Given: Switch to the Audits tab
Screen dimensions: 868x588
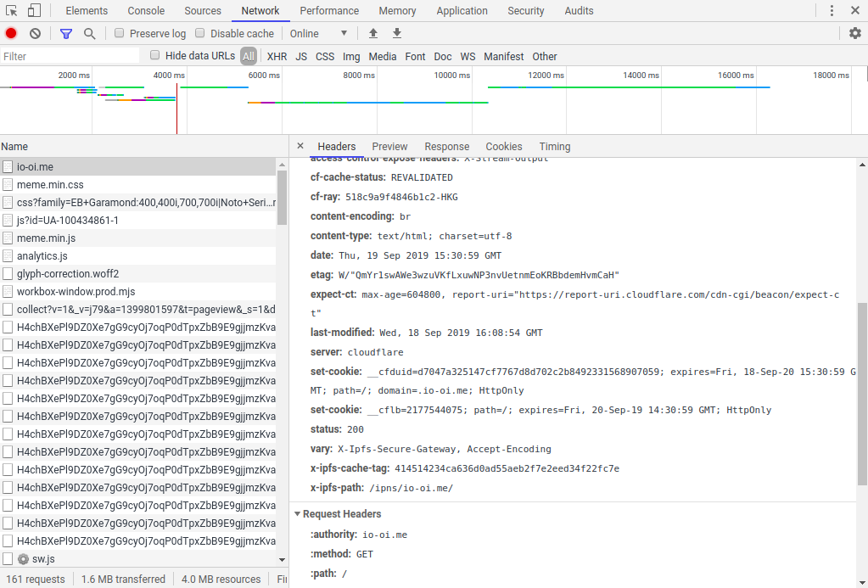Looking at the screenshot, I should click(x=579, y=10).
